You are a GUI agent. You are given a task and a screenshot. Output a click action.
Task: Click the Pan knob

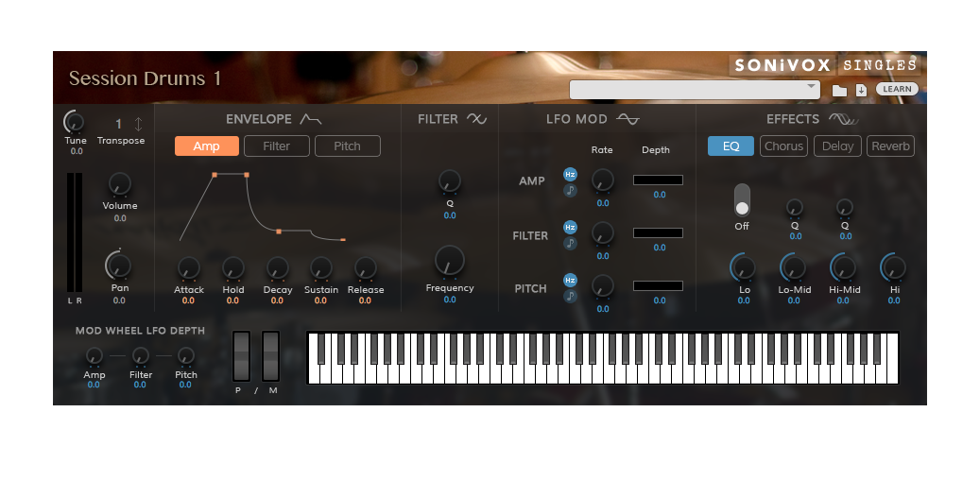(119, 266)
